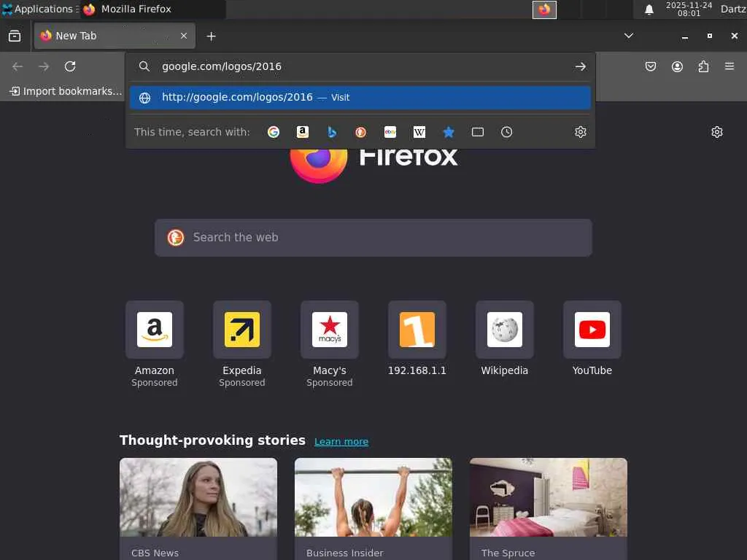
Task: Click the Go arrow in the address bar
Action: coord(580,66)
